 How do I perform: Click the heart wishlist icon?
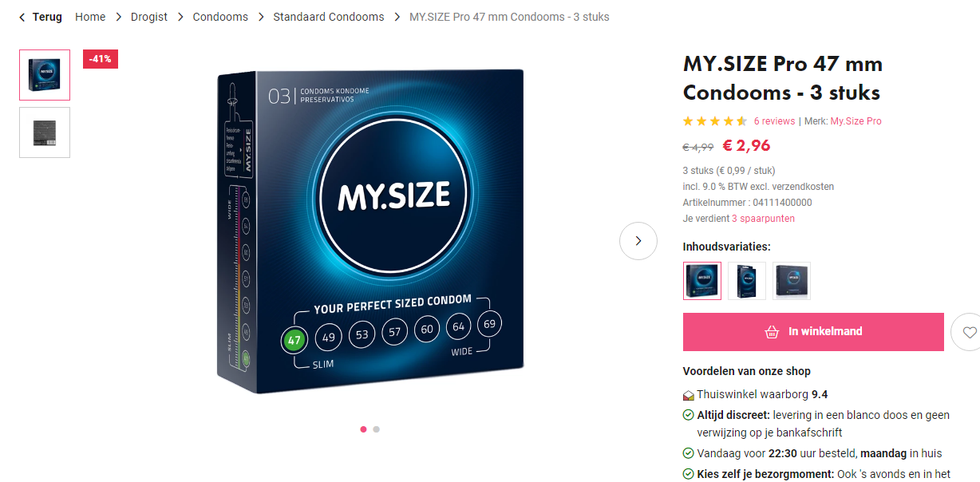(x=969, y=332)
